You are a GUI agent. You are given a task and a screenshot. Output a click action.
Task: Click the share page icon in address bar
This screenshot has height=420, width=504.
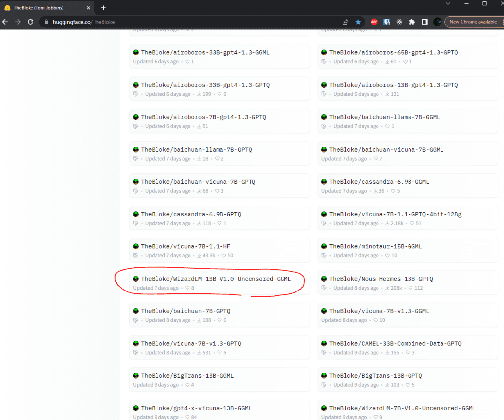pos(346,22)
